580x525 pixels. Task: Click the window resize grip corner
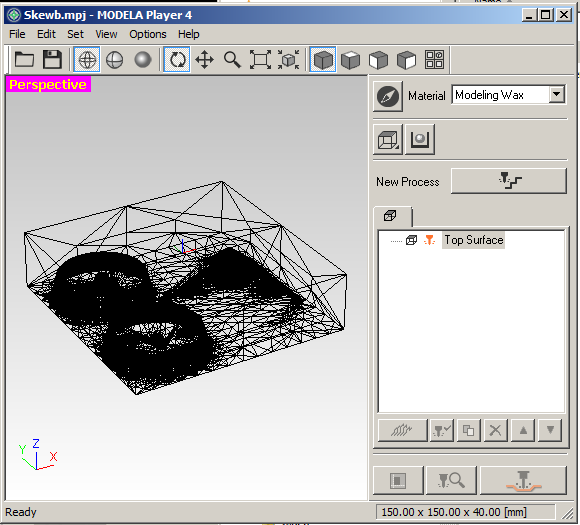tap(567, 514)
